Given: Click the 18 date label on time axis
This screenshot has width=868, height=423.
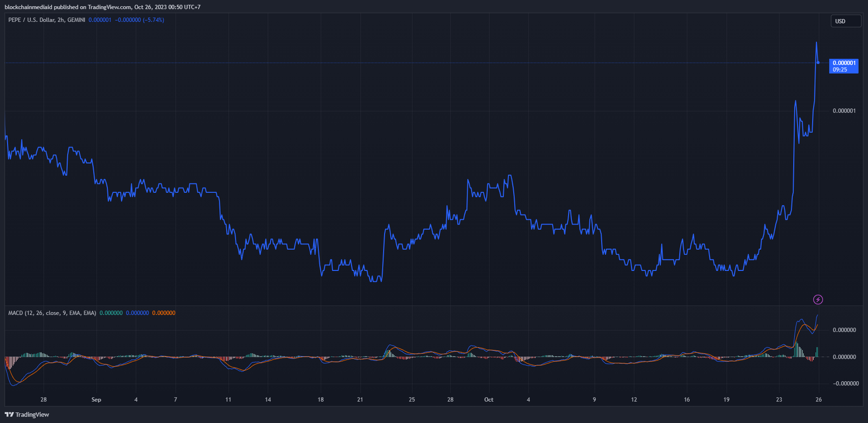Looking at the screenshot, I should point(321,400).
